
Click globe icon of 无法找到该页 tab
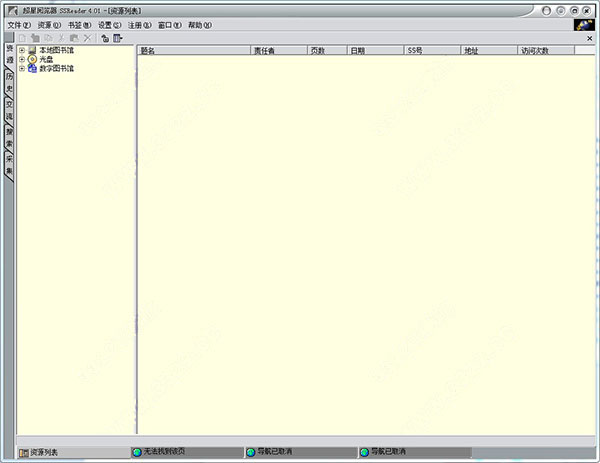(137, 452)
